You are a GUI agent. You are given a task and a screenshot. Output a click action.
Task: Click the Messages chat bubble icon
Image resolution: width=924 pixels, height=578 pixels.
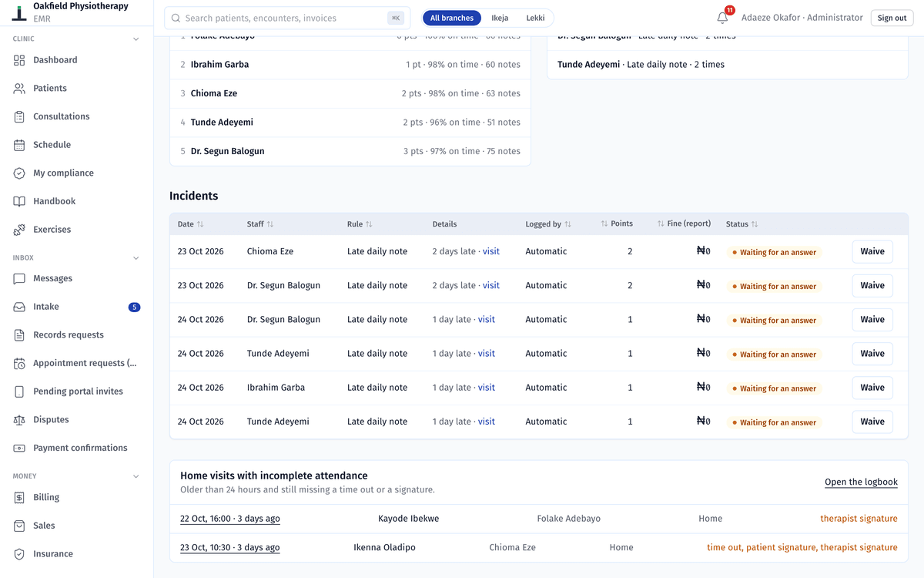19,278
